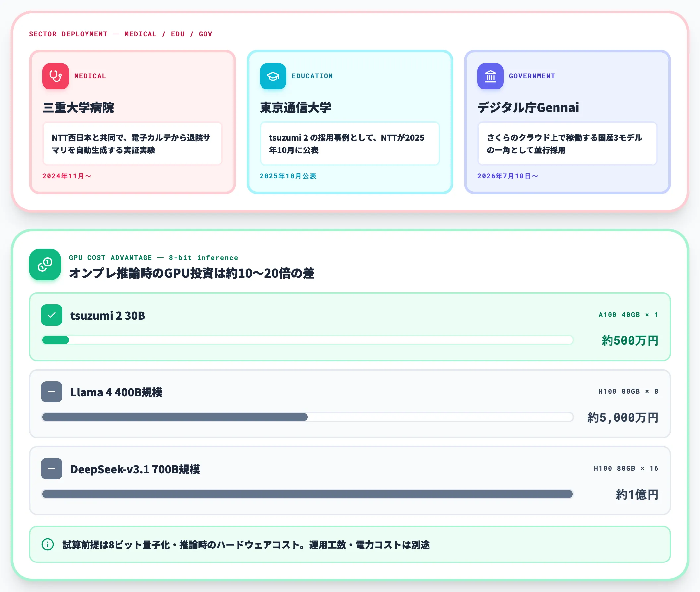Select the デジタル庁Gennai heading
The width and height of the screenshot is (700, 592).
click(x=528, y=108)
